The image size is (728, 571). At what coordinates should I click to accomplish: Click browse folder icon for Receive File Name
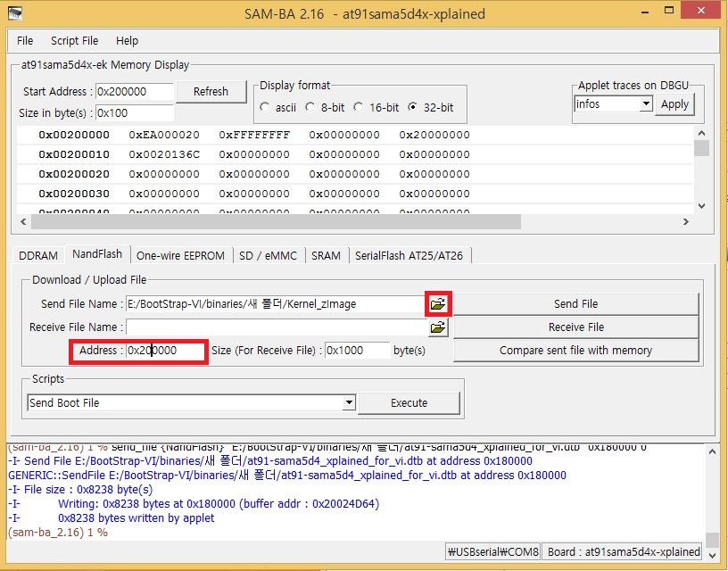tap(437, 327)
